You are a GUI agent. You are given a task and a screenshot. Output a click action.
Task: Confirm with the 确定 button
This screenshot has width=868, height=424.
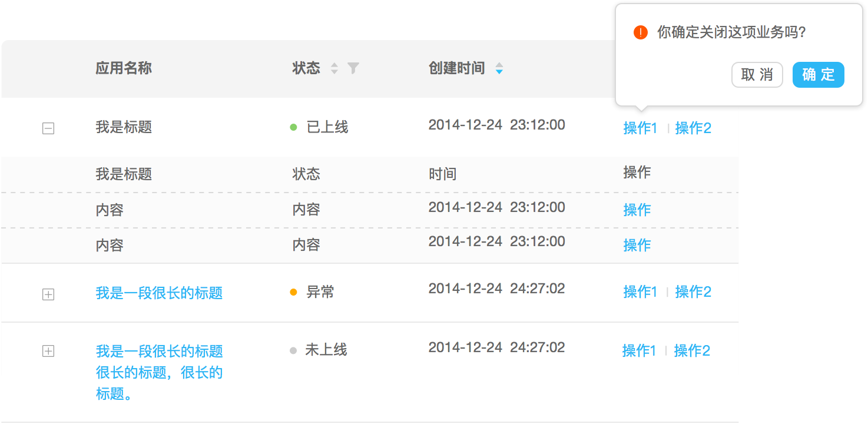[819, 75]
